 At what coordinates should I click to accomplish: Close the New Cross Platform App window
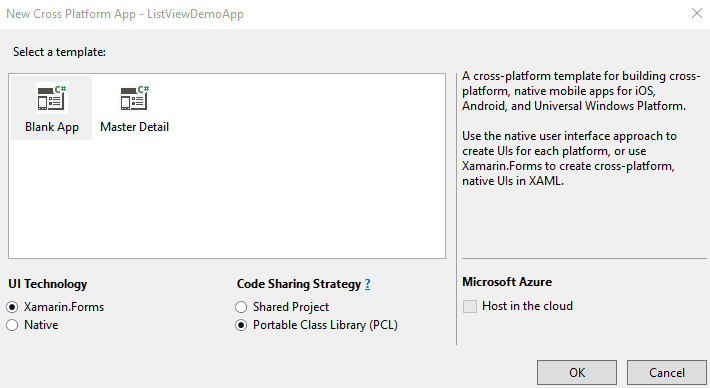click(x=697, y=14)
